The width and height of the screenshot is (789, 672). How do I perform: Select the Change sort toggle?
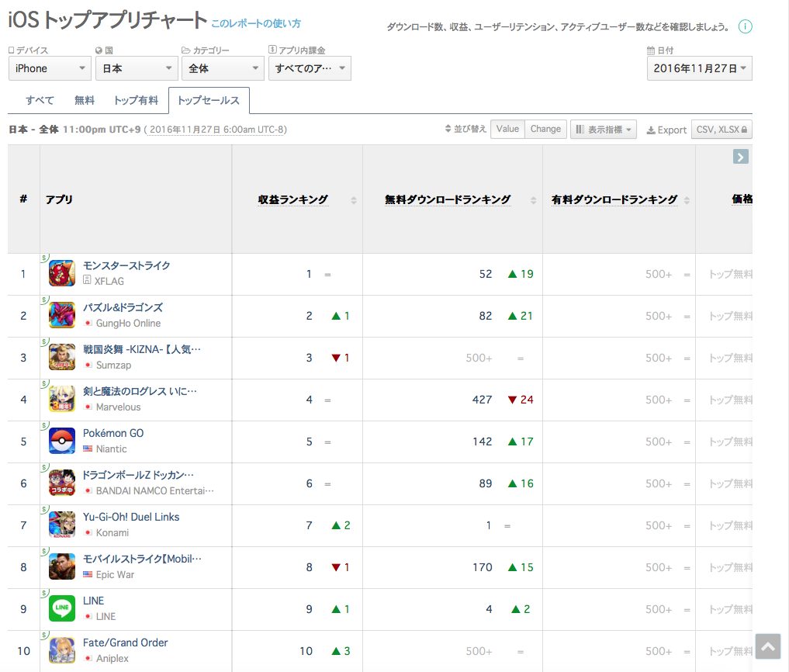tap(546, 129)
